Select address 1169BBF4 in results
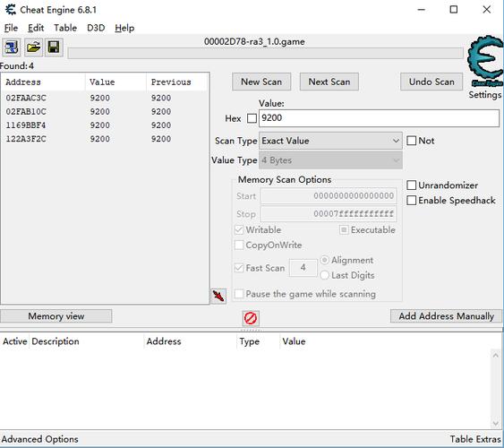The width and height of the screenshot is (504, 448). point(26,125)
